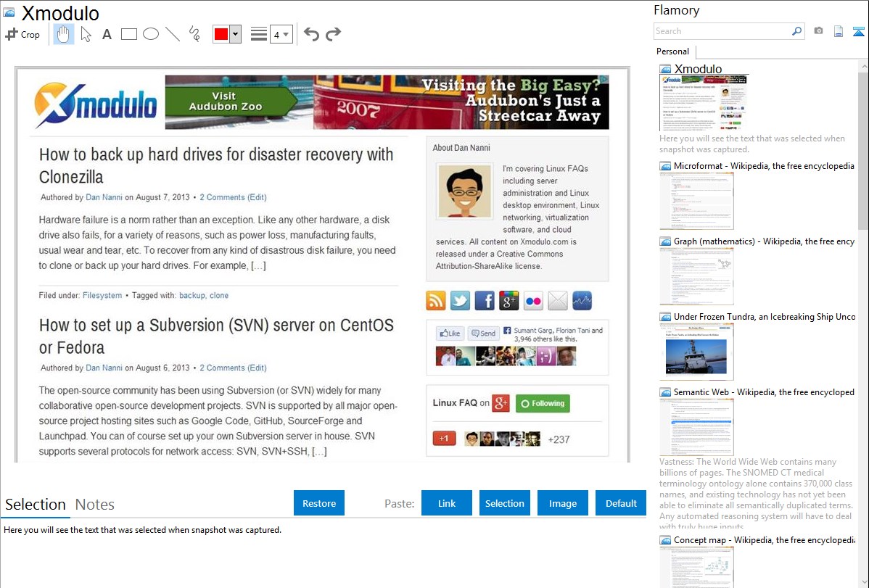Click the Flamory search field
The height and width of the screenshot is (588, 869).
click(722, 31)
